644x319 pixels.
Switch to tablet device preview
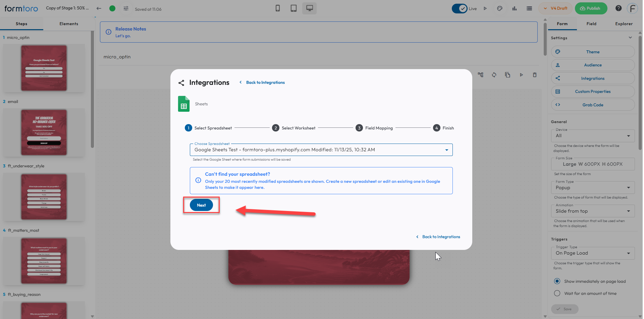click(293, 8)
